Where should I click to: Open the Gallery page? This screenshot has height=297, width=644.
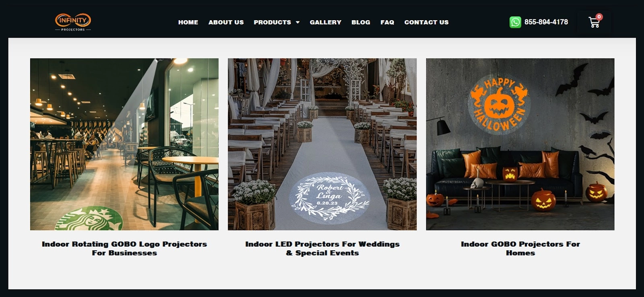(325, 23)
